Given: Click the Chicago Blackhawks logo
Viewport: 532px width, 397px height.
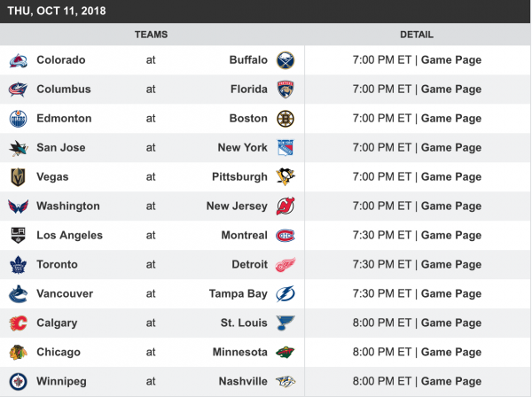Looking at the screenshot, I should pyautogui.click(x=19, y=353).
